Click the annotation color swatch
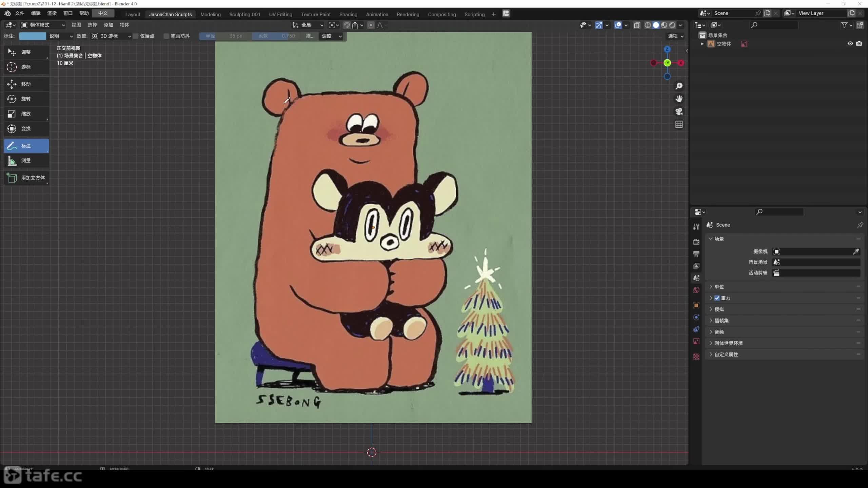Screen dimensions: 868x488 tap(32, 36)
